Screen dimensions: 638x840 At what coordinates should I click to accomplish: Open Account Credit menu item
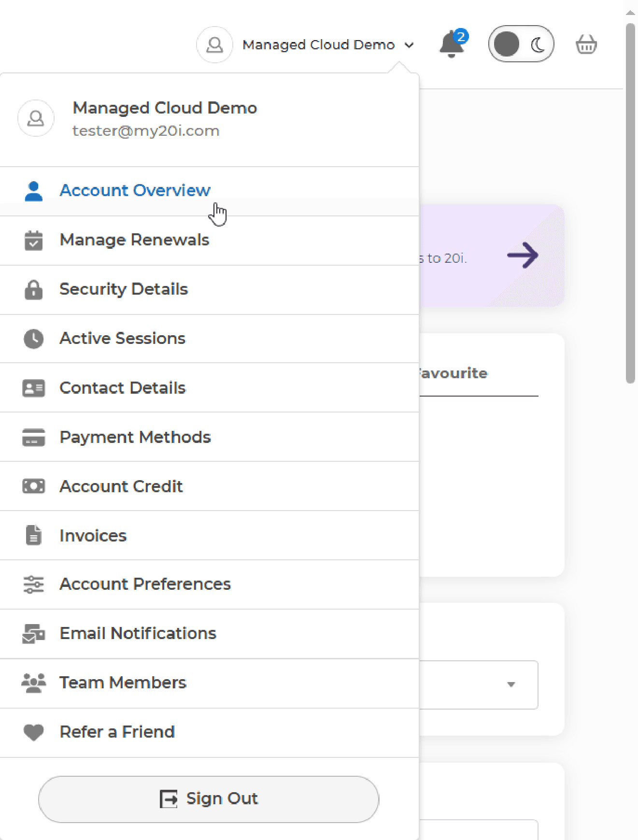tap(209, 486)
